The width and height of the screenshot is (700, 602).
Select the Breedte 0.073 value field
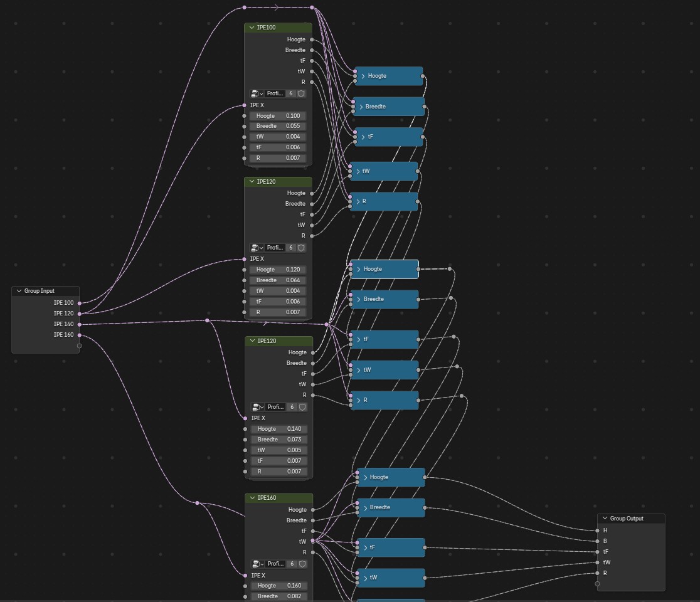[278, 440]
